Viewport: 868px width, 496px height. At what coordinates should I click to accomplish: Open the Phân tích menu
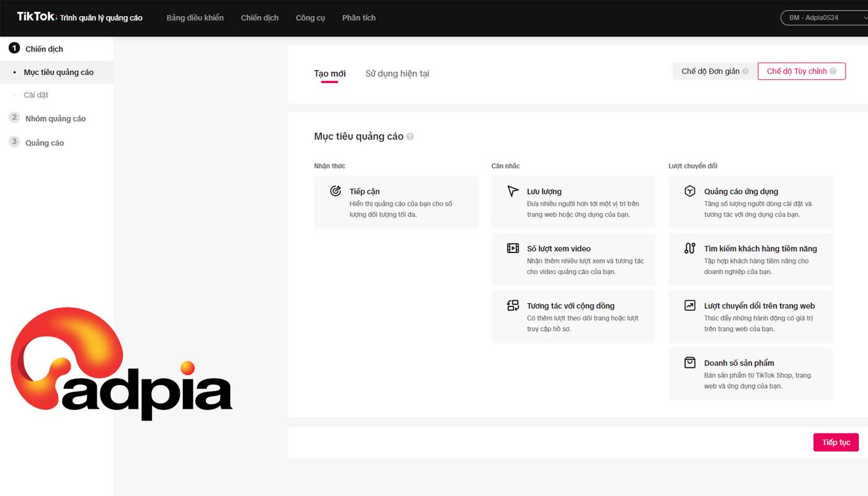click(x=359, y=18)
